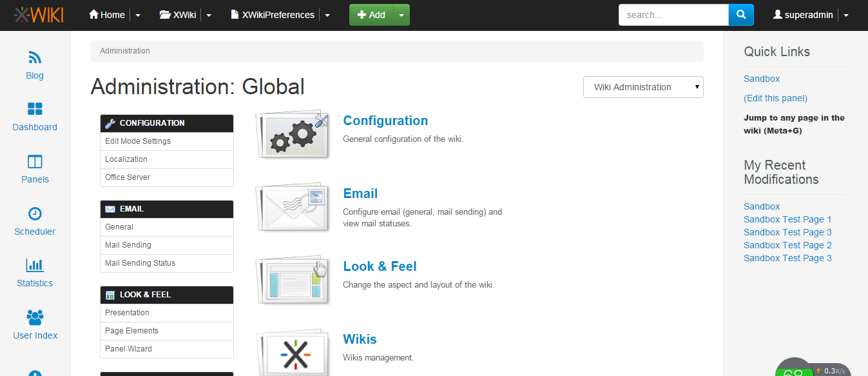The width and height of the screenshot is (868, 376).
Task: Go to Home in navbar
Action: point(107,15)
